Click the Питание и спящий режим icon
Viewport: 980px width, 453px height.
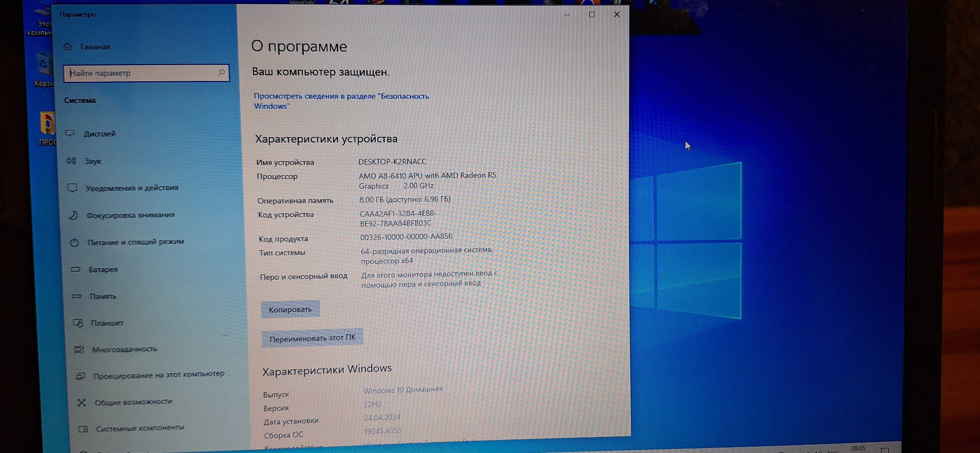pos(74,242)
